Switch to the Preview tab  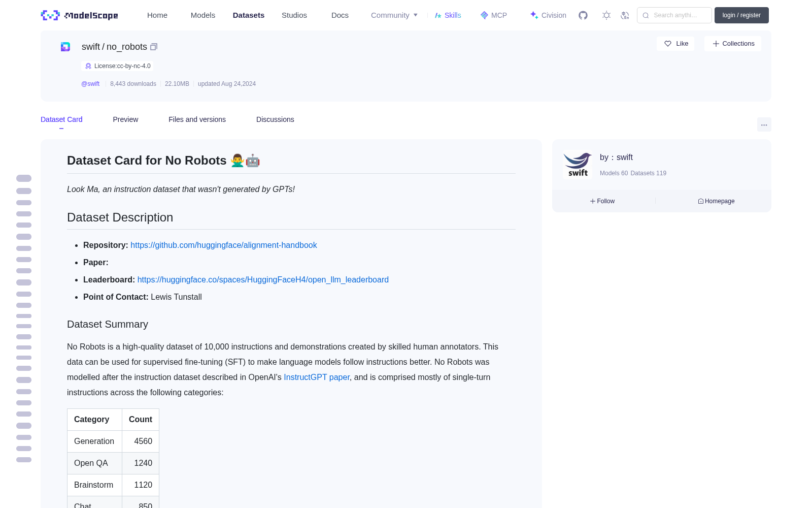(125, 119)
